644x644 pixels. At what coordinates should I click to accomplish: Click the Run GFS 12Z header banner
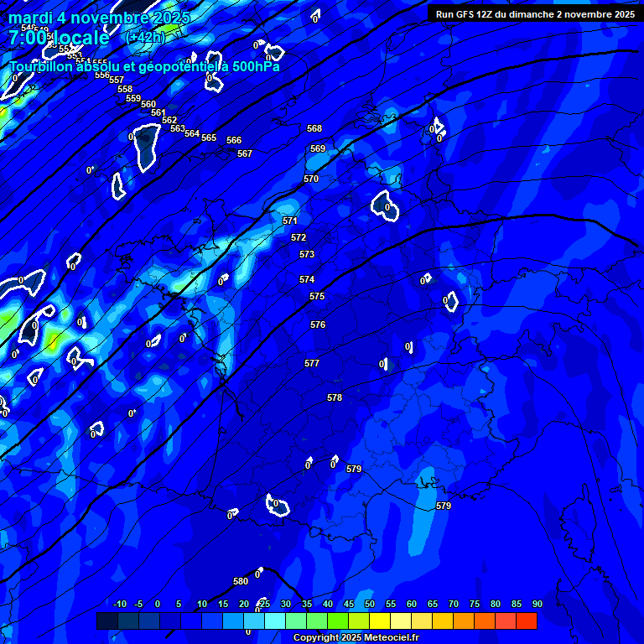pyautogui.click(x=534, y=14)
